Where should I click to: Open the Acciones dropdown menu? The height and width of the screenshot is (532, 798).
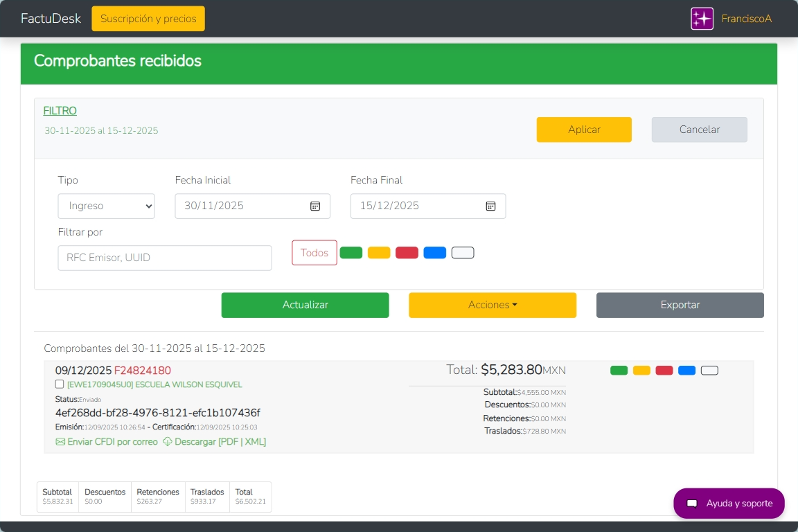point(493,305)
